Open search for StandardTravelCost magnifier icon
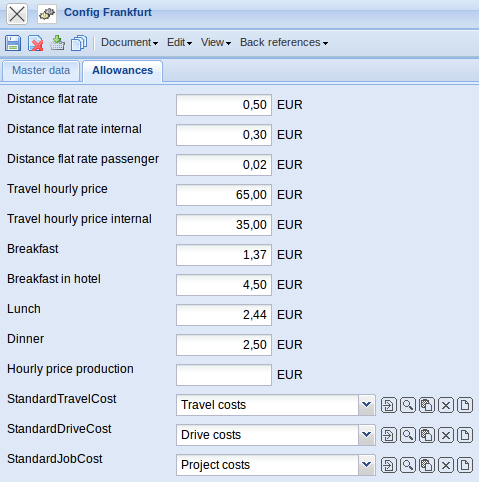479x482 pixels. coord(408,405)
